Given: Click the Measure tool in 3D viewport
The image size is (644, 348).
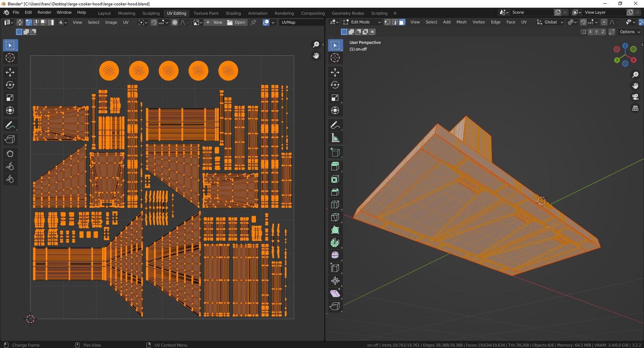Looking at the screenshot, I should [335, 138].
